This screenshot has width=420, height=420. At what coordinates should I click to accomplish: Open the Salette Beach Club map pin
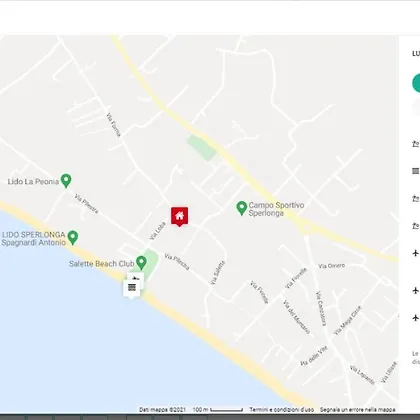coord(141,263)
